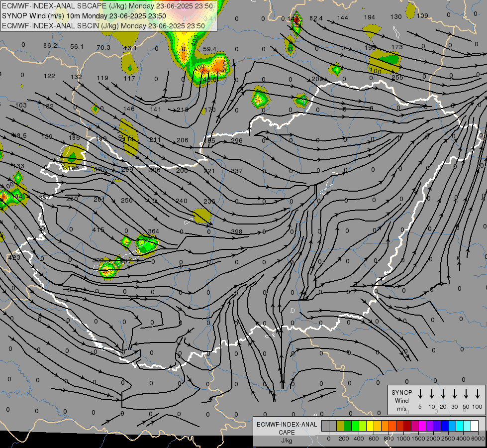Image resolution: width=487 pixels, height=448 pixels.
Task: Click the 173 value on the map
Action: [397, 47]
